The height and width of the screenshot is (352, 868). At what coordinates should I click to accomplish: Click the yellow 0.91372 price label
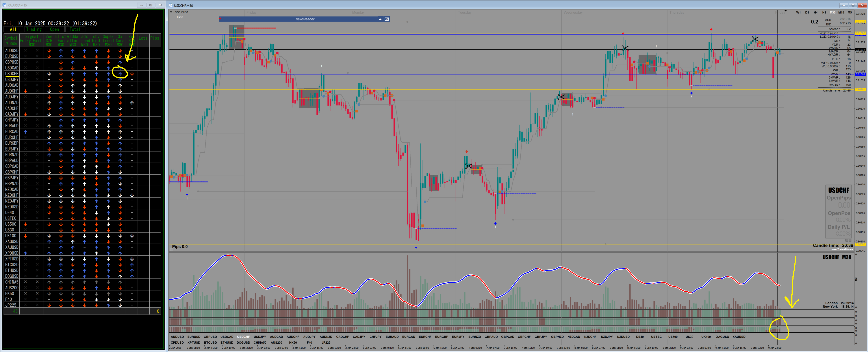coord(860,22)
